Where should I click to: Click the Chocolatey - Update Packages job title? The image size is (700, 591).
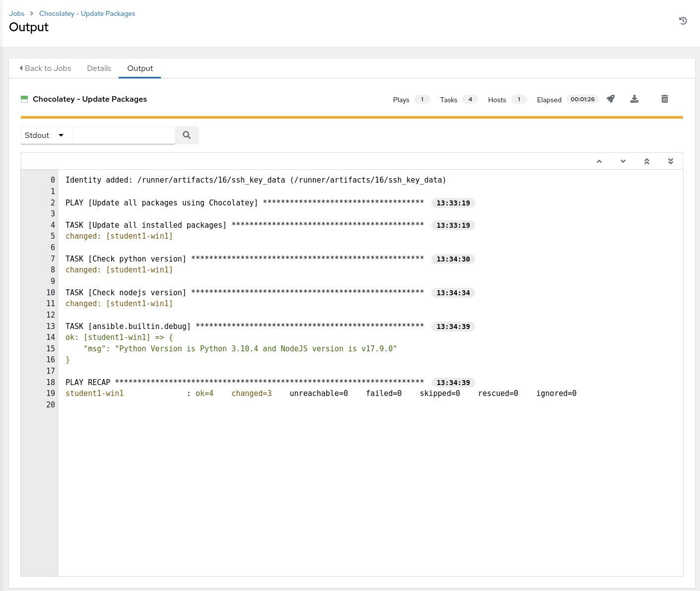point(90,99)
